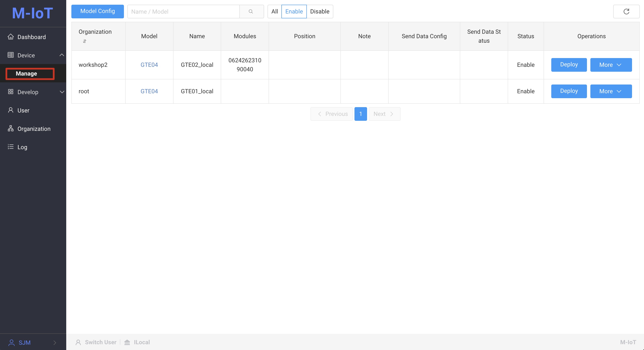This screenshot has width=644, height=350.
Task: Click GTE04 model link for workshop2
Action: click(x=149, y=65)
